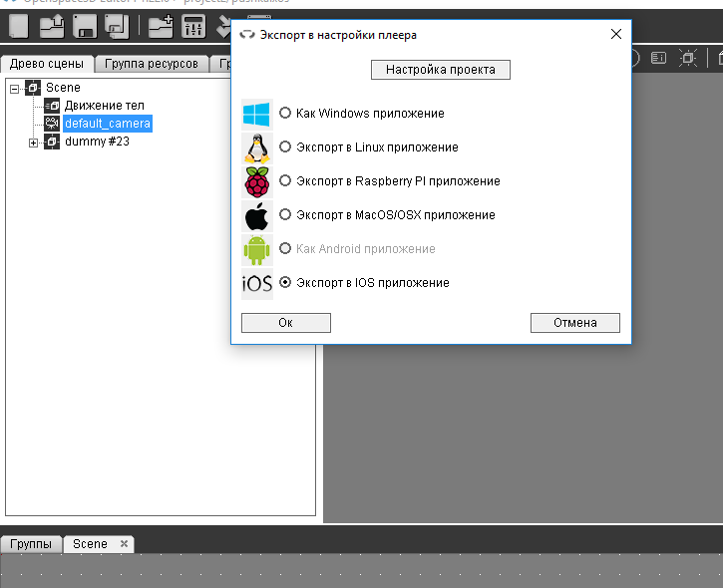The height and width of the screenshot is (588, 723).
Task: Open the settings sliders panel icon
Action: coord(193,26)
